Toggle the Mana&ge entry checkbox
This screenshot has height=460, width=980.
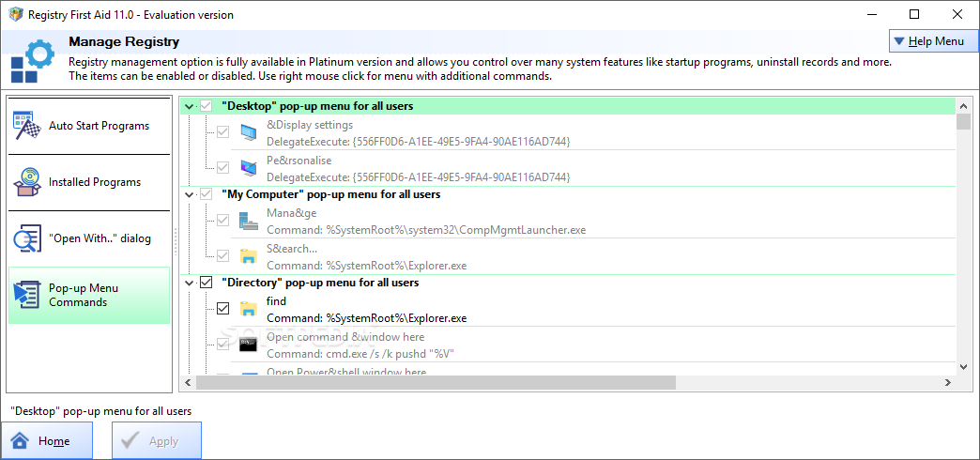(x=223, y=221)
